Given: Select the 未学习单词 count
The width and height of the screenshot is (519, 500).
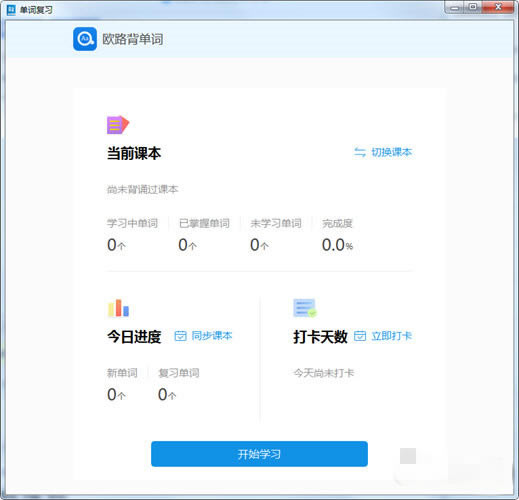Looking at the screenshot, I should point(259,245).
